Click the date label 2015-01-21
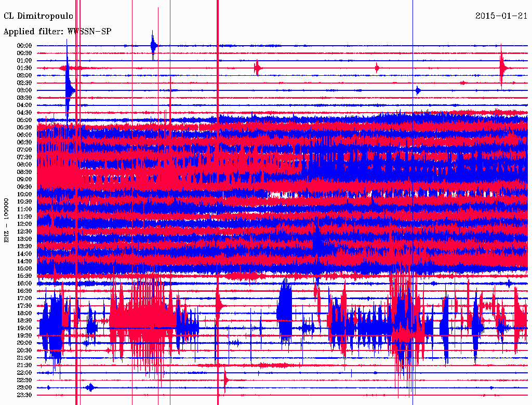 501,16
